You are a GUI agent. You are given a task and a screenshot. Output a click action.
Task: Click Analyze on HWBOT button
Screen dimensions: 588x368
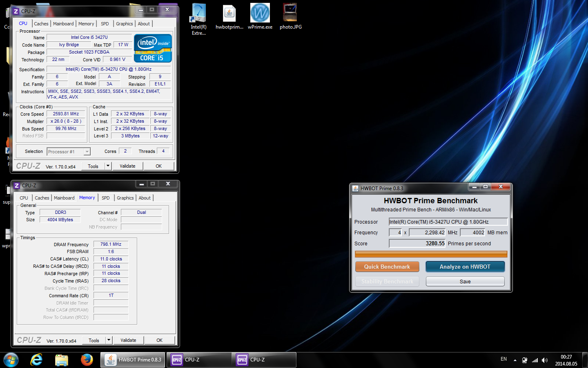(x=465, y=267)
